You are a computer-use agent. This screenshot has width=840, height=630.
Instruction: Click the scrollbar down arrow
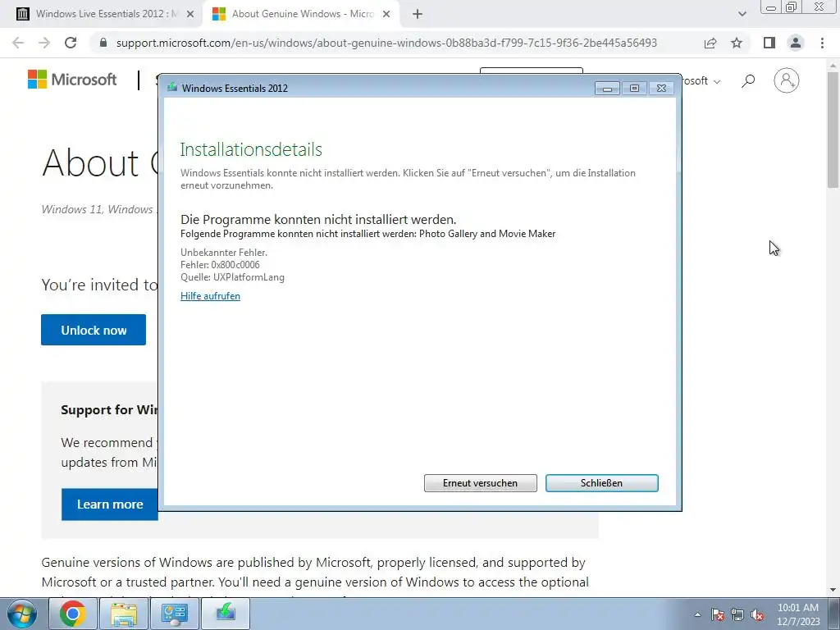[833, 590]
